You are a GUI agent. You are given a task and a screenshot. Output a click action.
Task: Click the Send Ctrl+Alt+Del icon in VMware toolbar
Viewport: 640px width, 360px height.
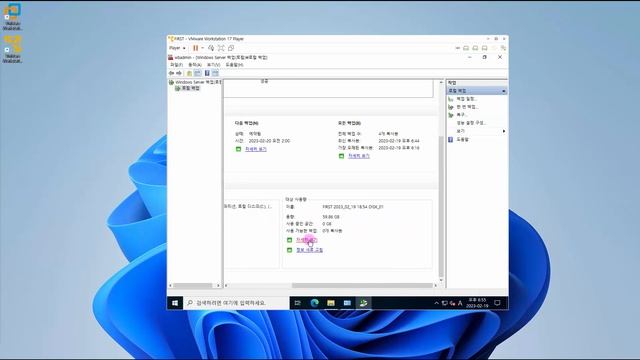point(211,48)
